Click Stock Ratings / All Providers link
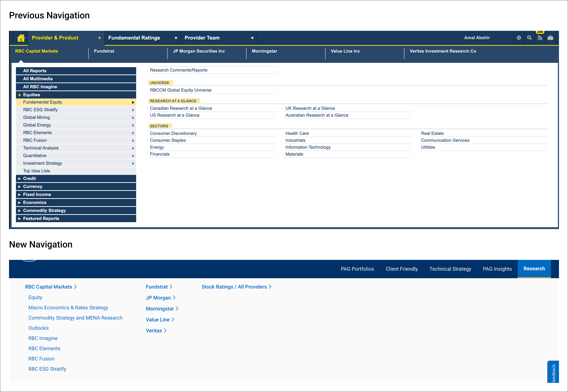The image size is (568, 392). click(234, 287)
